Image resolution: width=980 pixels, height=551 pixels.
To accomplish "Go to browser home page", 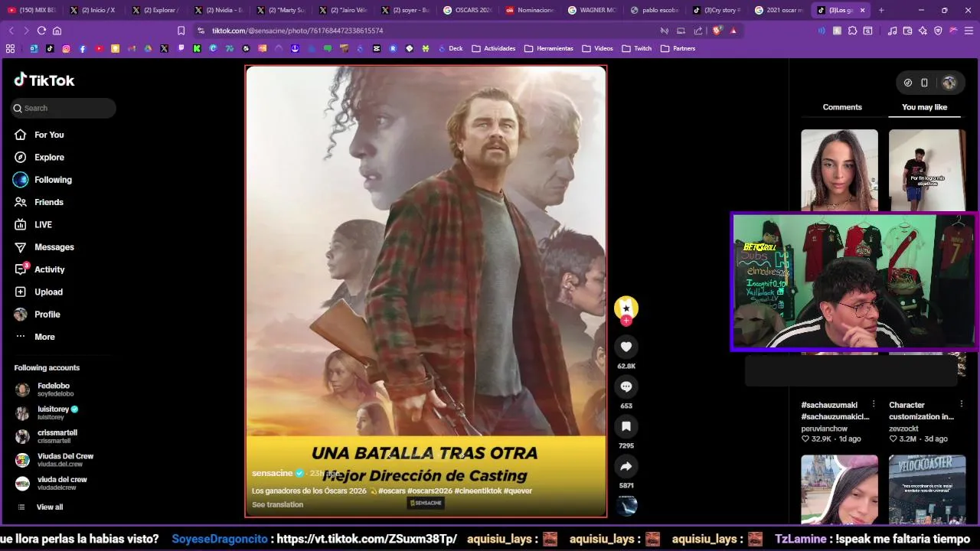I will click(57, 31).
